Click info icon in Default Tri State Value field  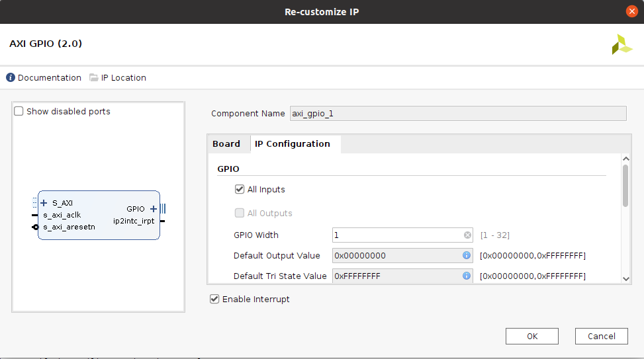[x=467, y=276]
